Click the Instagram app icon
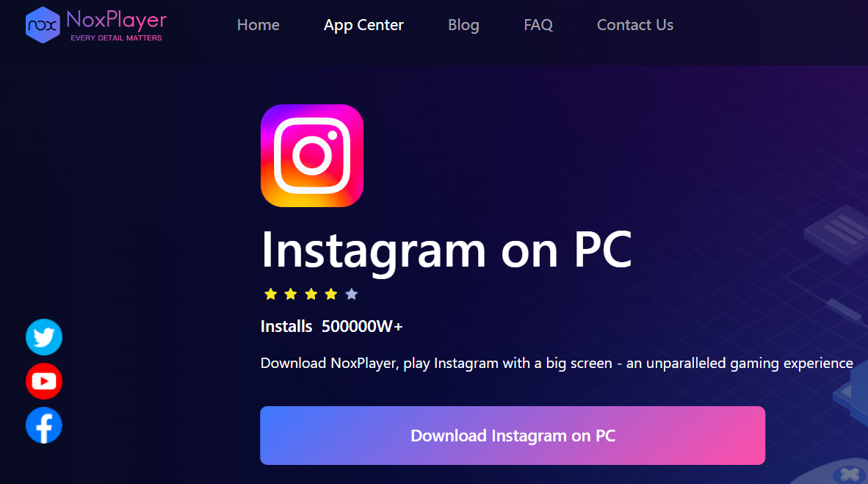Viewport: 868px width, 484px height. [x=311, y=156]
